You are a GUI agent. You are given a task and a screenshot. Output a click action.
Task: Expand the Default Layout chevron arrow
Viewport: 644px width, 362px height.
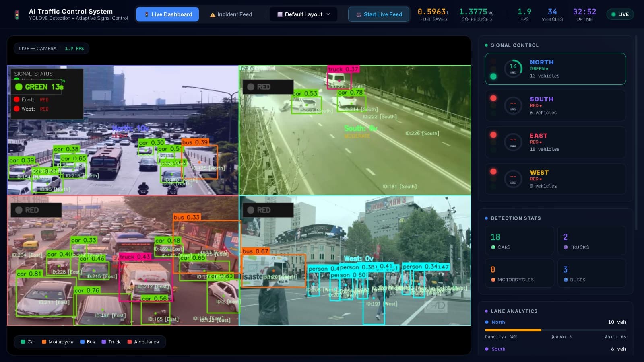tap(328, 14)
